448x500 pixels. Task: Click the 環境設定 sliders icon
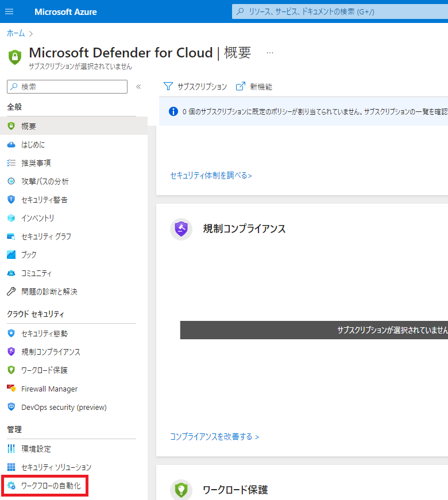(11, 449)
